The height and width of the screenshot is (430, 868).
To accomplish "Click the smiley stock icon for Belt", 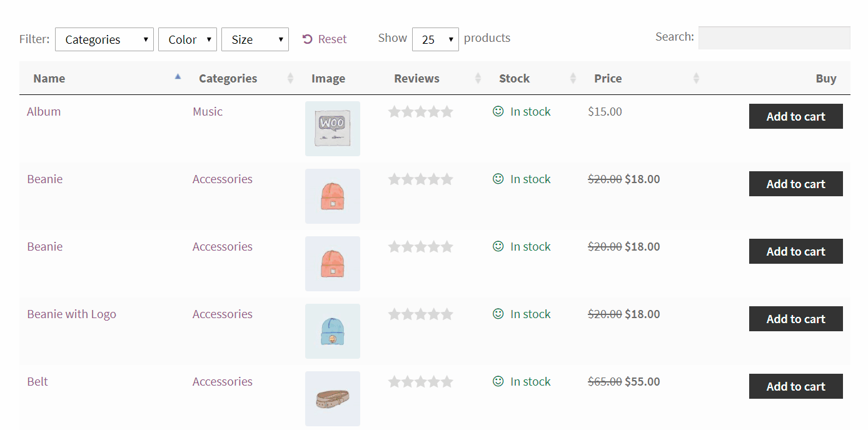I will point(498,381).
